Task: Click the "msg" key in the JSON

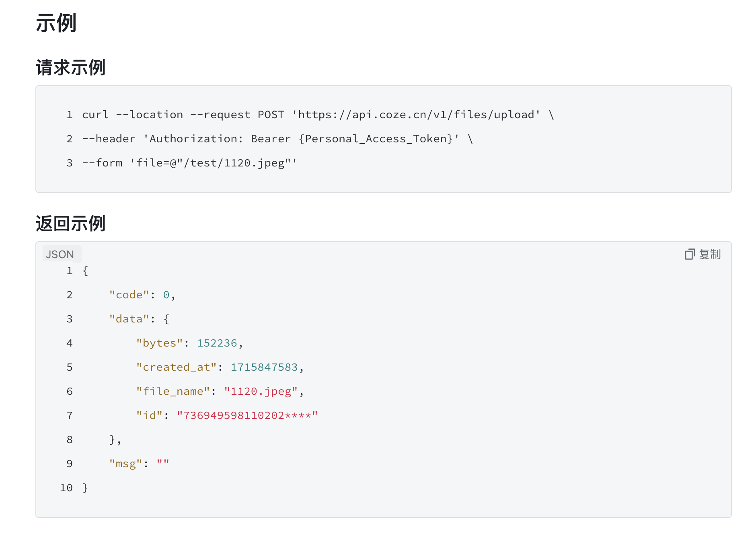Action: [126, 464]
